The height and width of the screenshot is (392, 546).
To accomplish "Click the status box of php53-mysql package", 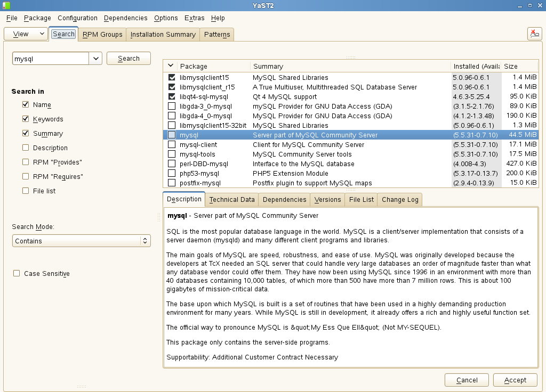I will click(x=172, y=174).
